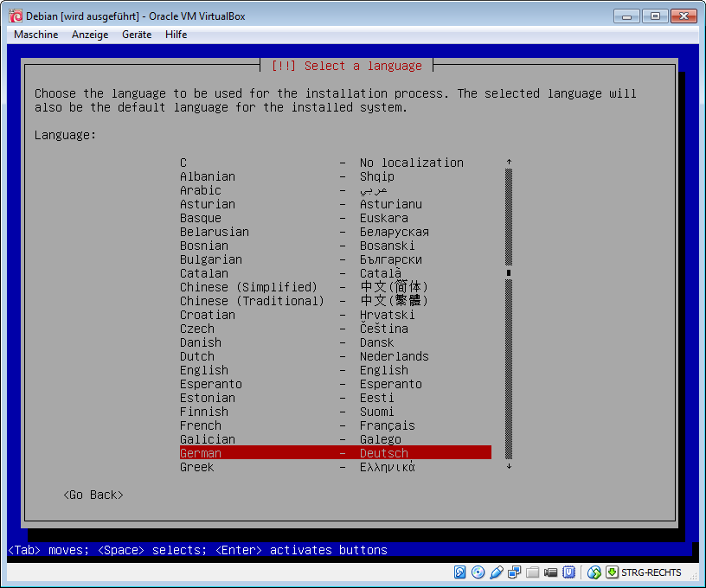Click the virtualization features chip icon

568,572
